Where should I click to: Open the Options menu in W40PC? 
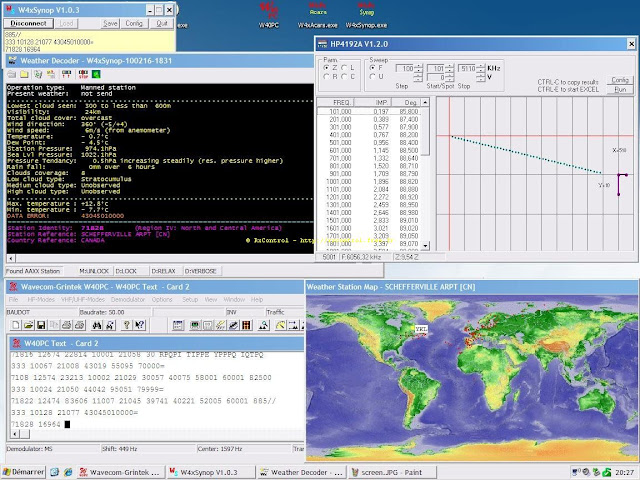coord(162,300)
